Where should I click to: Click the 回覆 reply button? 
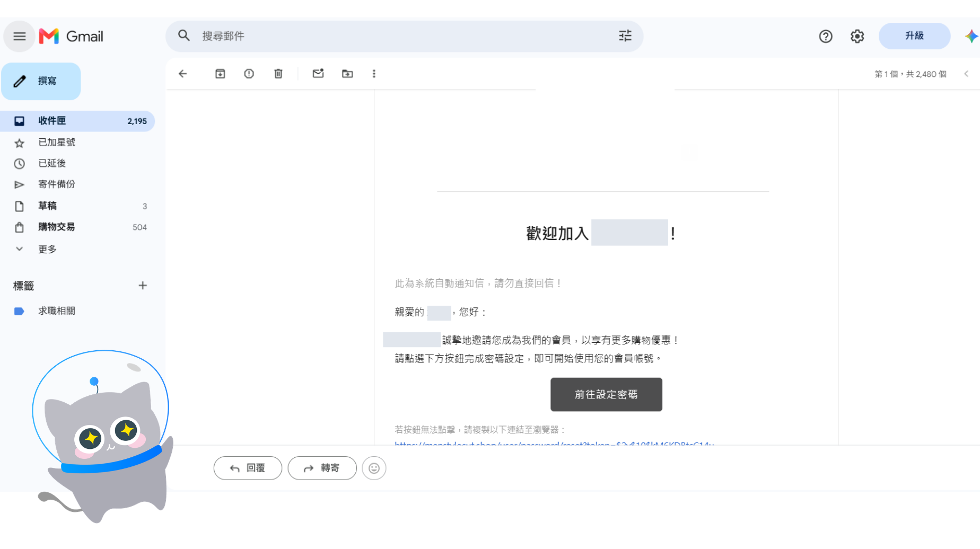click(x=248, y=468)
